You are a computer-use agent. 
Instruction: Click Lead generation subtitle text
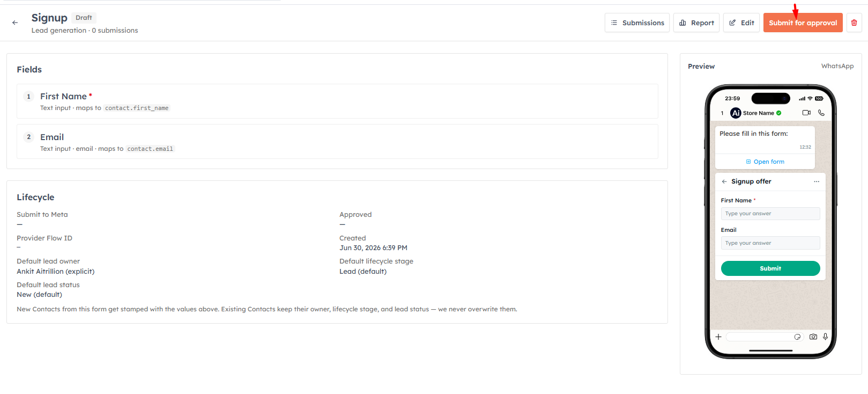59,31
